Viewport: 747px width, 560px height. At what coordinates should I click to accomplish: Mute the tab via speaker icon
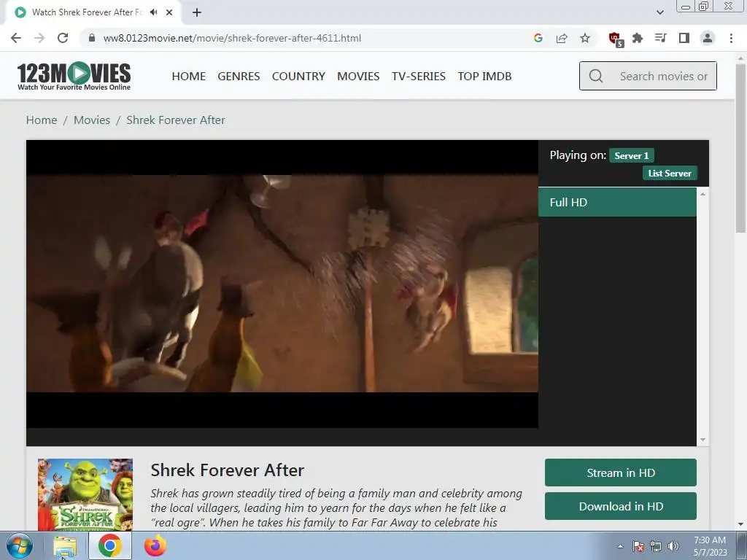[153, 12]
